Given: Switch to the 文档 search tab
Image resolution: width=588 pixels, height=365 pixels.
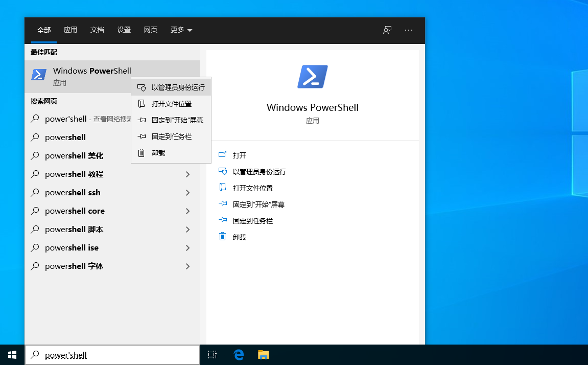Looking at the screenshot, I should (97, 30).
